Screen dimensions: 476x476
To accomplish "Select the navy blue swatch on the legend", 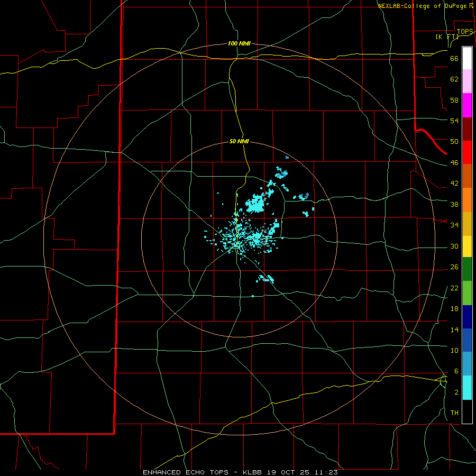I will point(467,317).
